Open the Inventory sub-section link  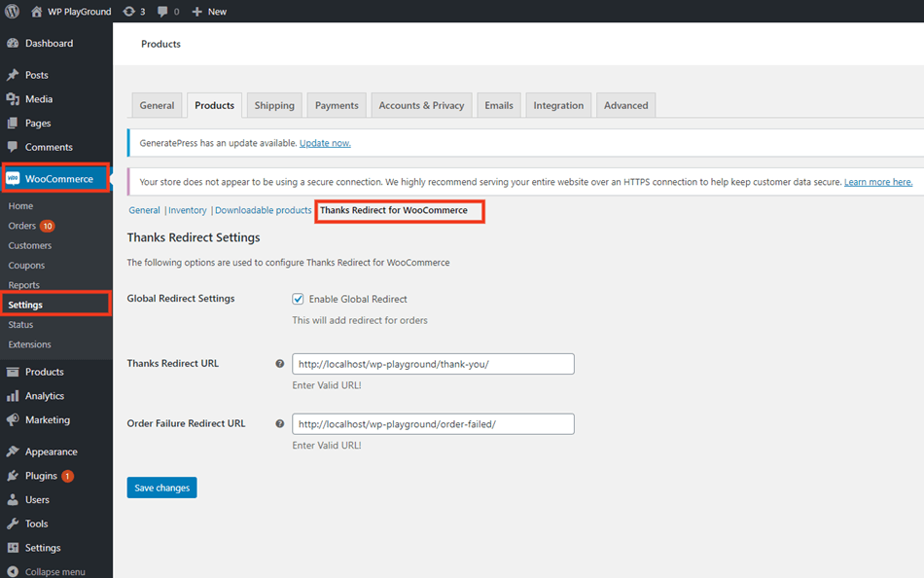[188, 210]
